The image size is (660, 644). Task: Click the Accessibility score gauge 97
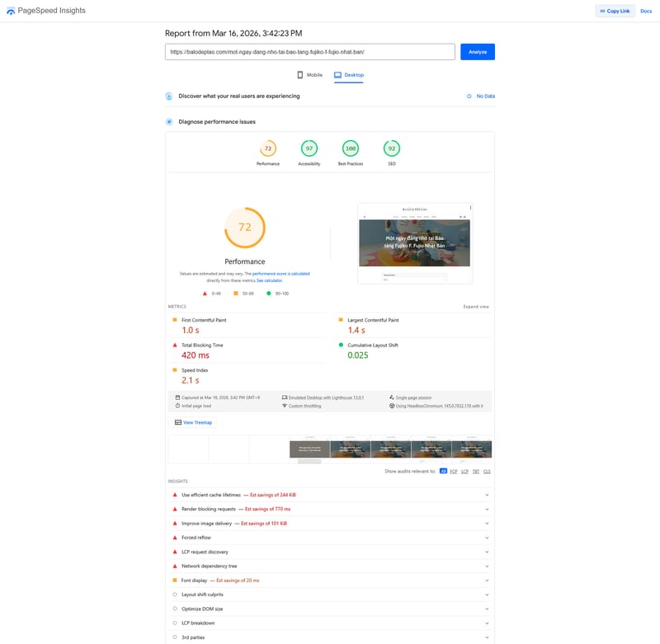click(x=309, y=148)
